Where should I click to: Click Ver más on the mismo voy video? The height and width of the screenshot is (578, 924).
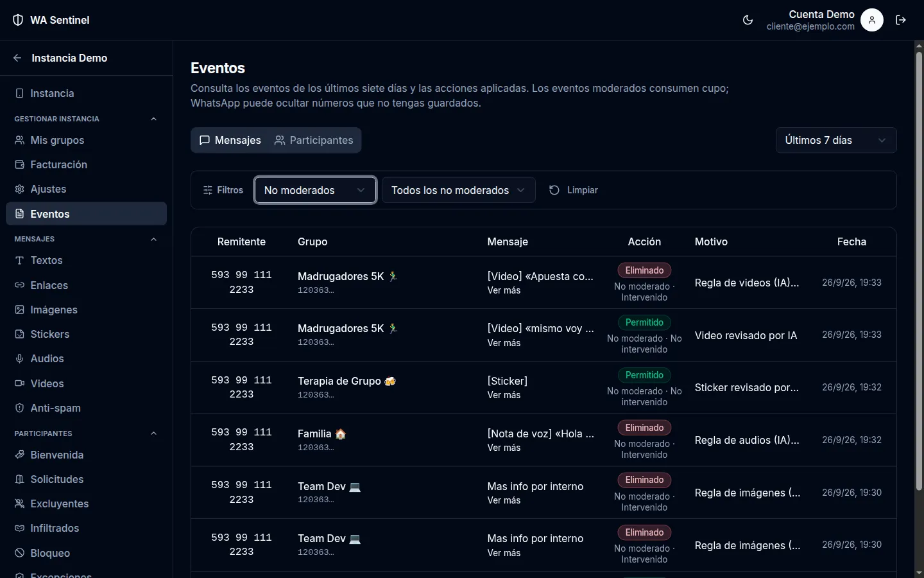(x=504, y=343)
